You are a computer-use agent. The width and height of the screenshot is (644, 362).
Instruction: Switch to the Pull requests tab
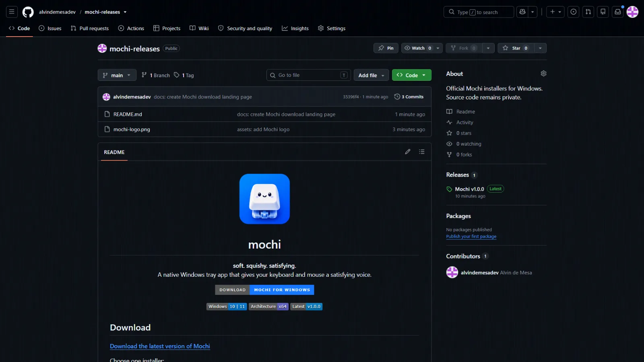click(90, 28)
